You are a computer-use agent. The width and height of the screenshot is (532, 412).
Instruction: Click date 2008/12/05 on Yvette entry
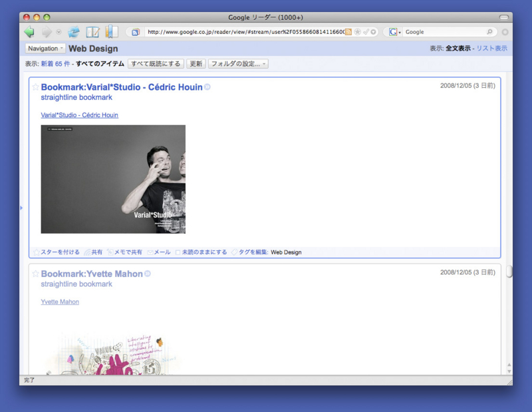pyautogui.click(x=467, y=272)
